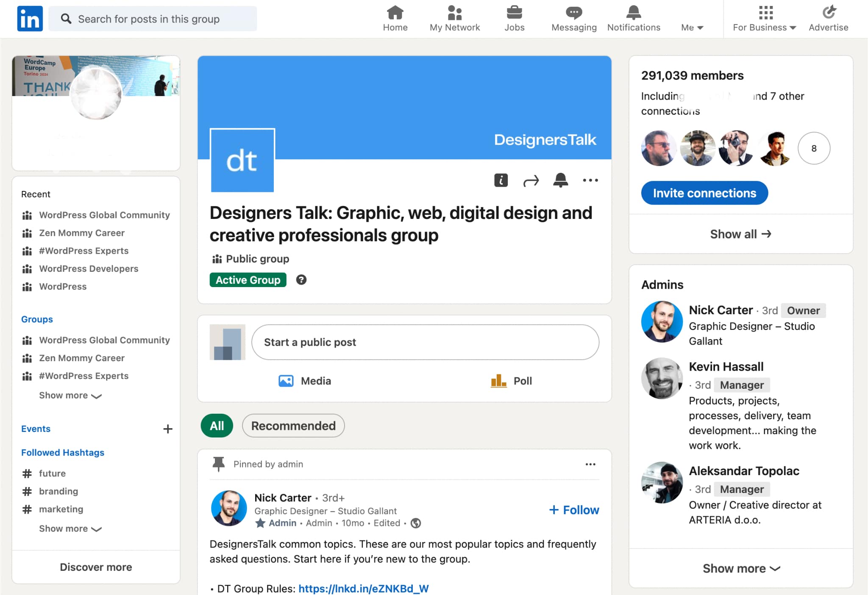Viewport: 868px width, 595px height.
Task: Expand Show more in the Admins panel
Action: [741, 568]
